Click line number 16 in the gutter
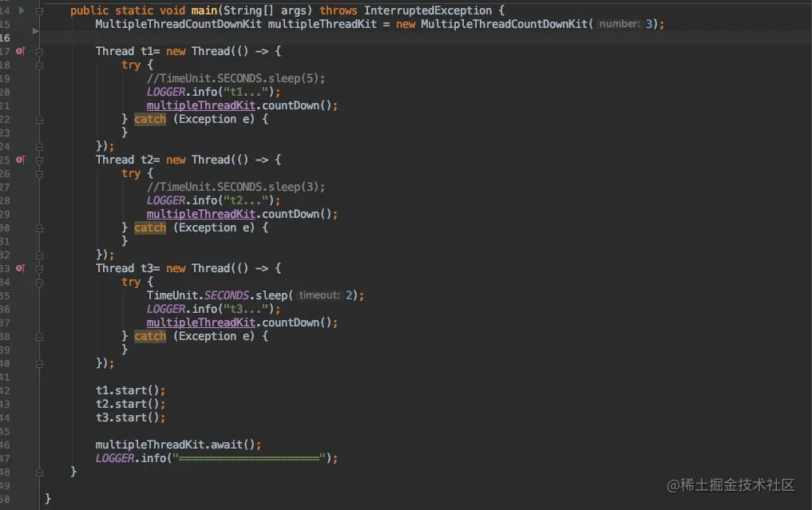 (x=5, y=38)
